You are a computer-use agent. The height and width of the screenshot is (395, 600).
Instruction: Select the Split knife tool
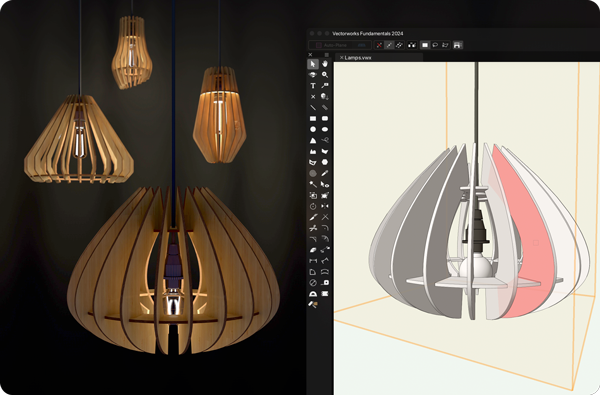pyautogui.click(x=313, y=217)
